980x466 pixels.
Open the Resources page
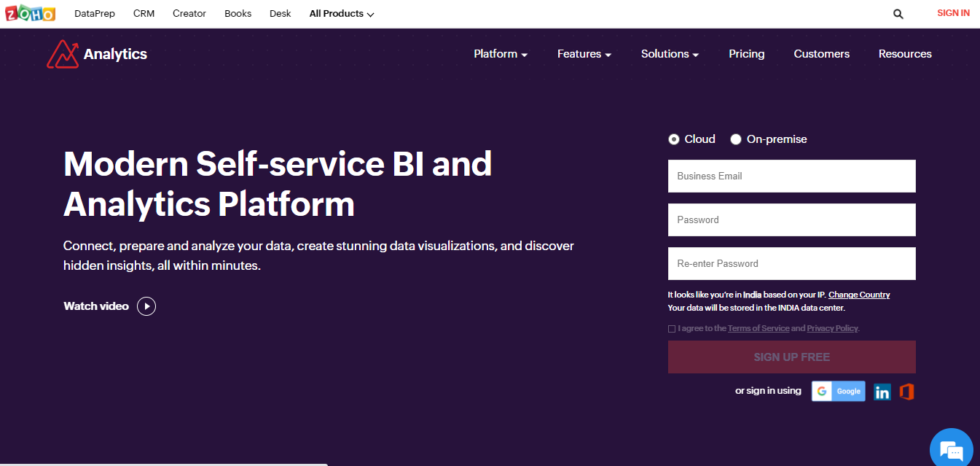(x=905, y=54)
